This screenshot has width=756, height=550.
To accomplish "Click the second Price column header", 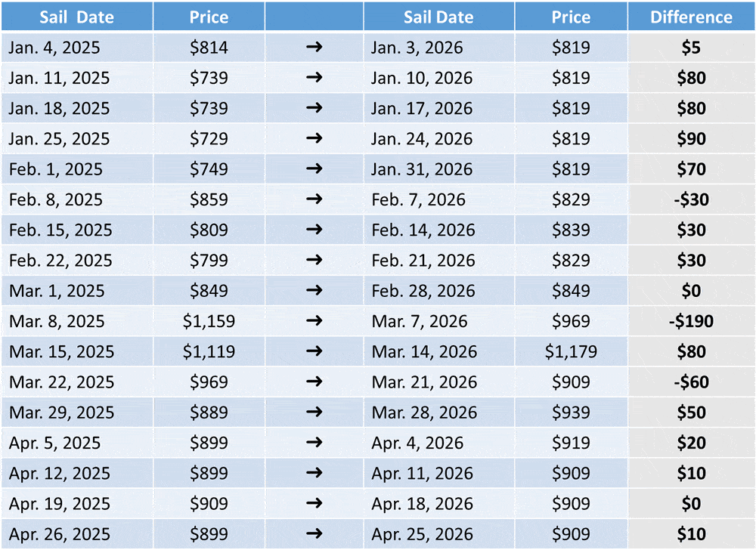I will (571, 17).
